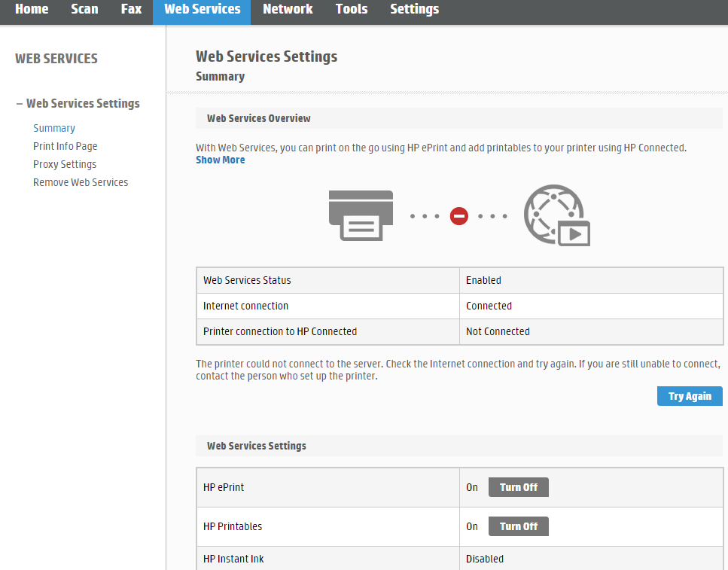
Task: Click the HP Connected globe icon
Action: tap(556, 216)
